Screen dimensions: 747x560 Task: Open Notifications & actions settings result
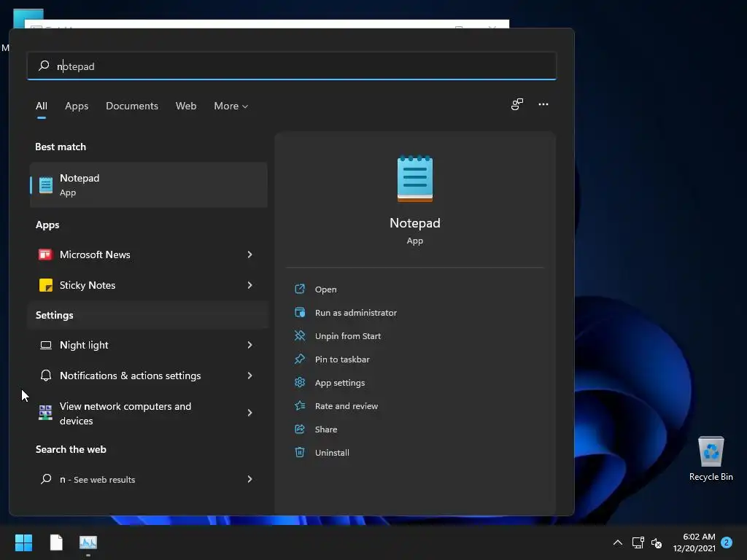tap(149, 376)
